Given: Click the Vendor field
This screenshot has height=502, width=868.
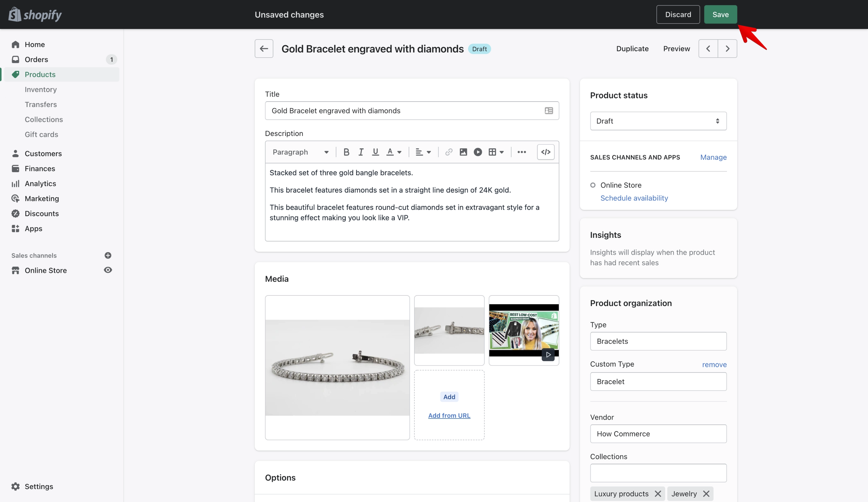Looking at the screenshot, I should 658,434.
